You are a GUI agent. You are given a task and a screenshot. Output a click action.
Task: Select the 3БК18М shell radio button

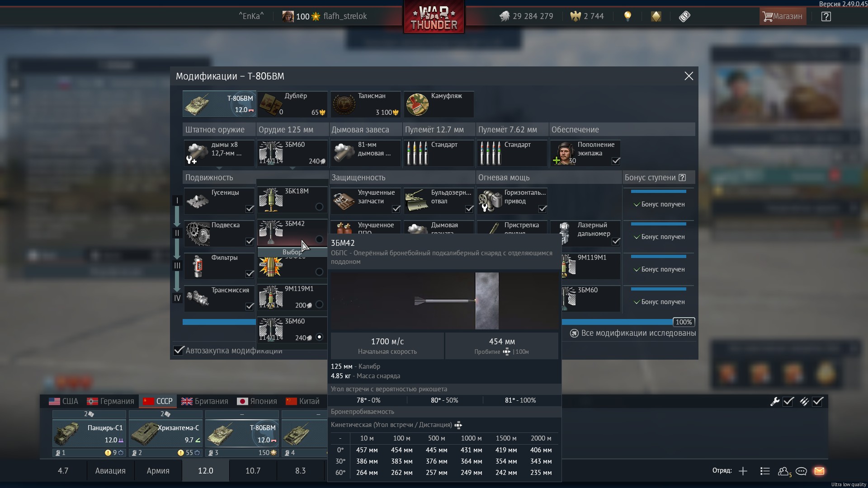click(x=319, y=206)
